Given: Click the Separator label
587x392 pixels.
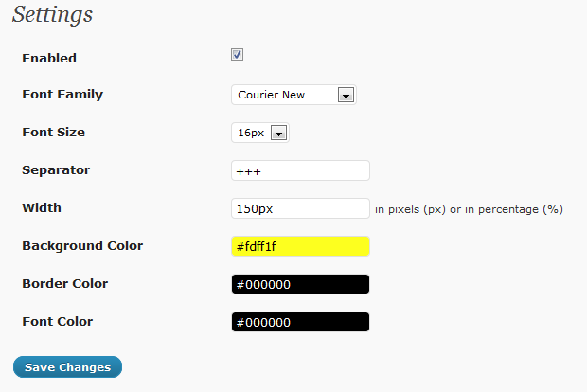Looking at the screenshot, I should 56,170.
